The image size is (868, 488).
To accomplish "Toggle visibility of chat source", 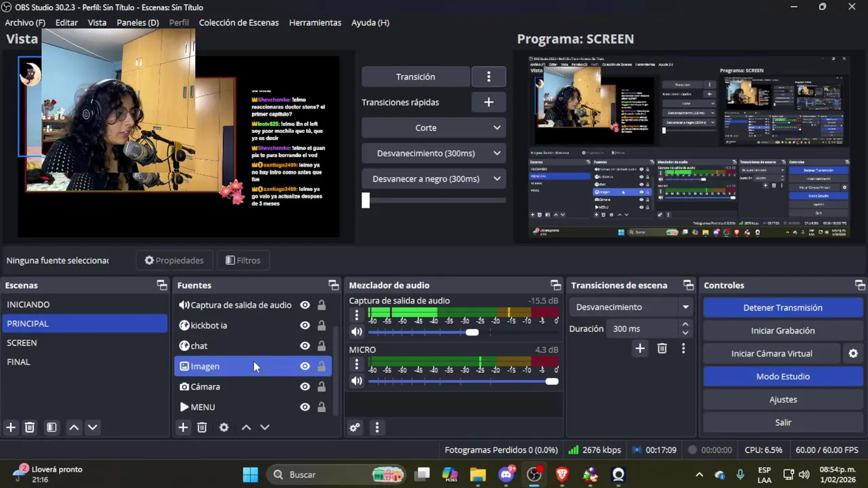I will click(x=305, y=346).
